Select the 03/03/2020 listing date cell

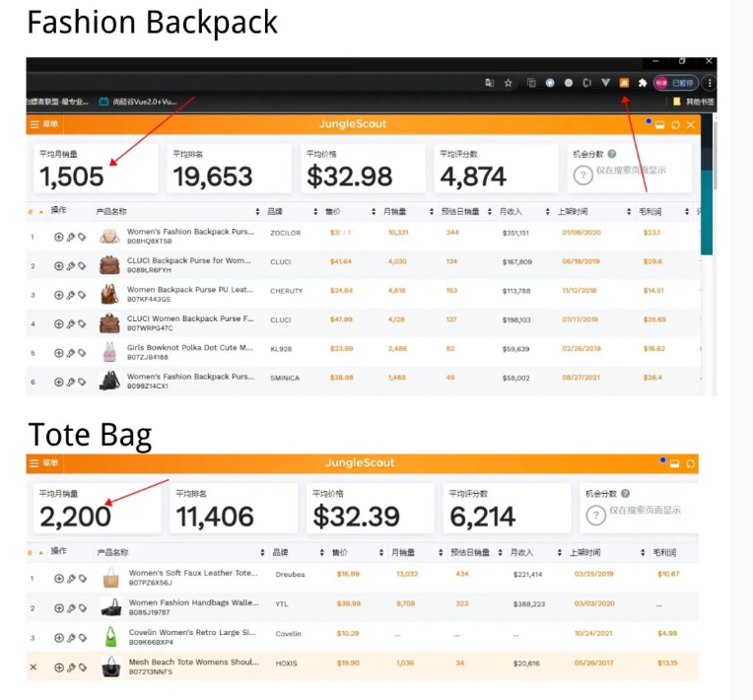[x=594, y=603]
